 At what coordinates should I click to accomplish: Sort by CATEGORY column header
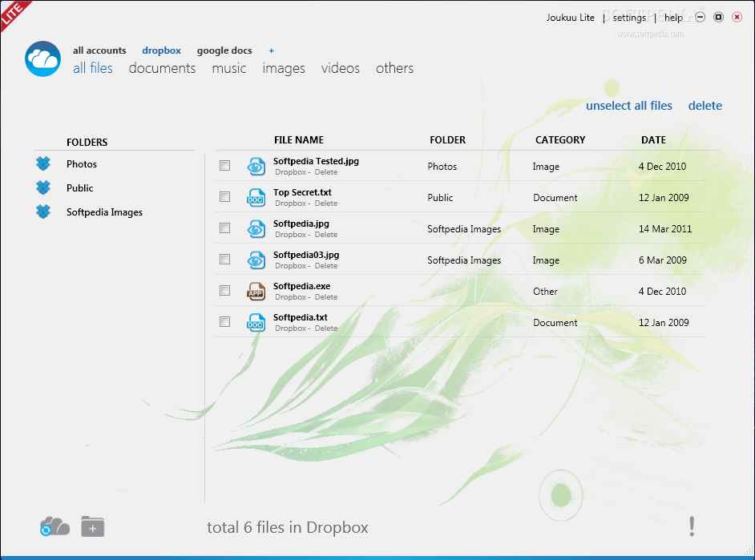coord(560,140)
